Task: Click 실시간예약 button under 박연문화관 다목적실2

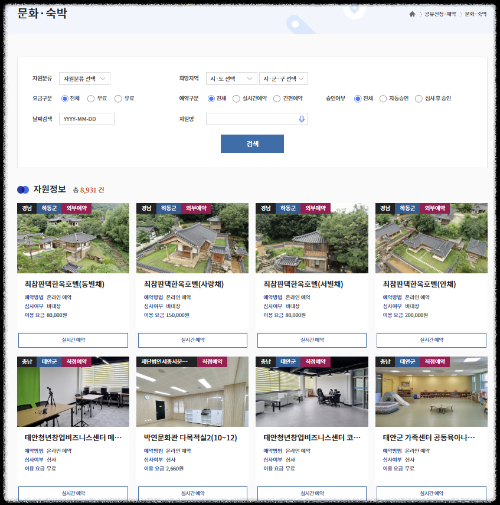Action: coord(193,493)
